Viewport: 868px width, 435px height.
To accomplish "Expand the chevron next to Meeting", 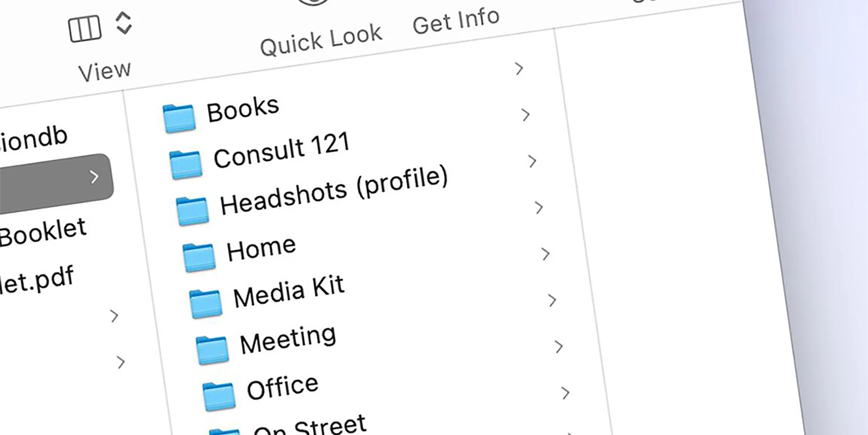I will point(560,346).
